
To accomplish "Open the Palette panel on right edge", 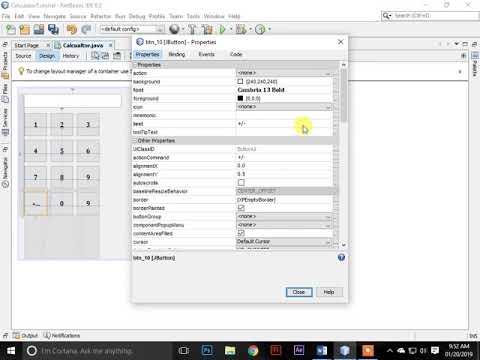I will (x=475, y=65).
